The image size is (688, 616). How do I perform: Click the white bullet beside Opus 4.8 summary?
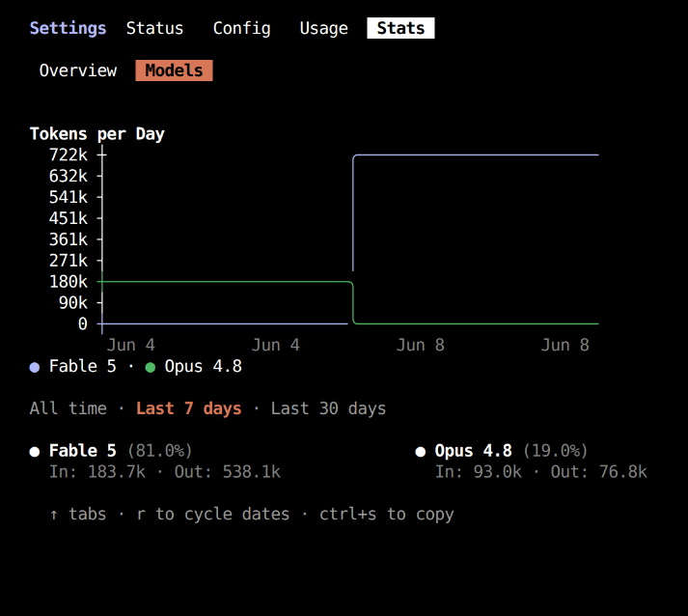coord(421,451)
